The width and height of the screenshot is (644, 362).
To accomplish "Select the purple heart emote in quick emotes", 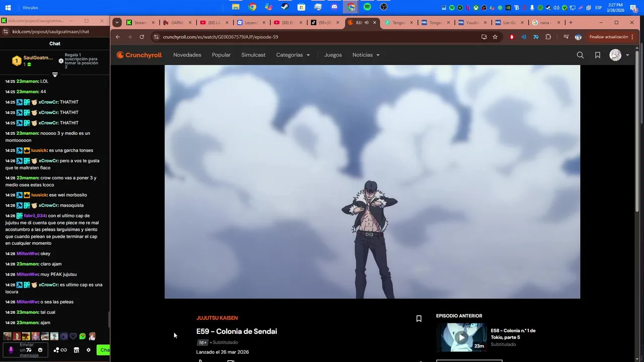I will [x=73, y=336].
